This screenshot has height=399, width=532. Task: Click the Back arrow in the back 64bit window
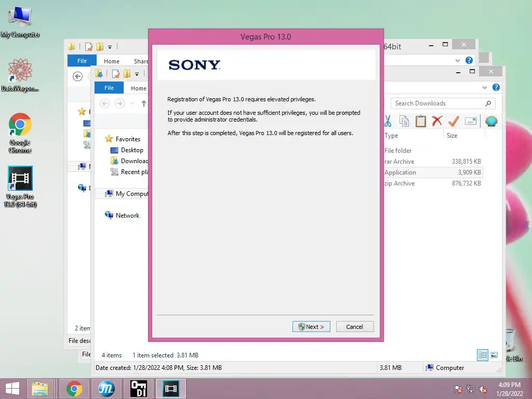[x=78, y=76]
